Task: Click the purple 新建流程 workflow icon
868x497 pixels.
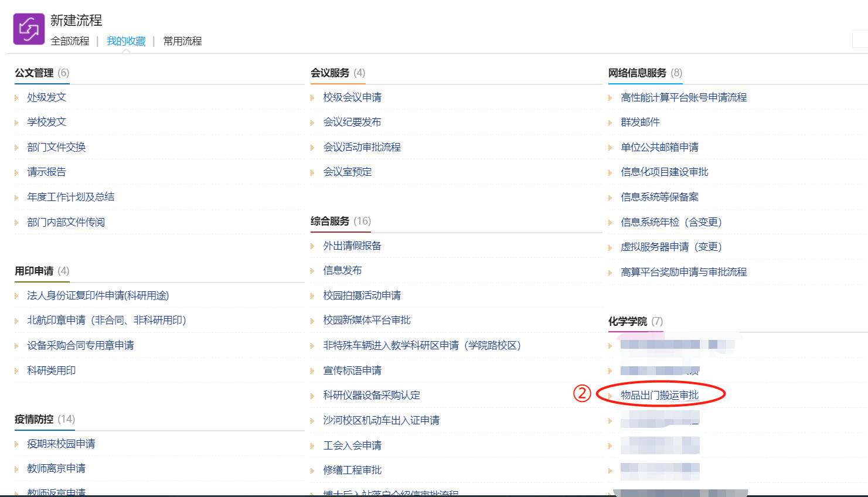Action: pyautogui.click(x=29, y=29)
